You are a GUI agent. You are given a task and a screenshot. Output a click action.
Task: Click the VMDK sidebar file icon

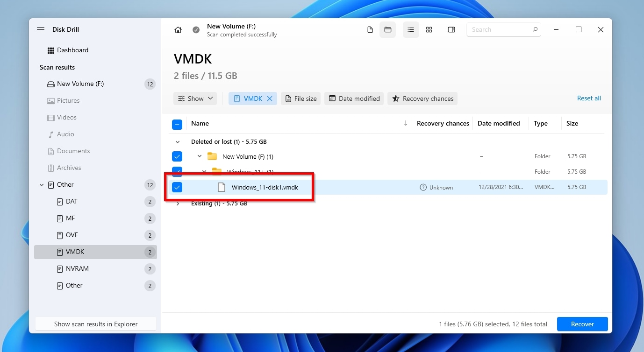(59, 252)
